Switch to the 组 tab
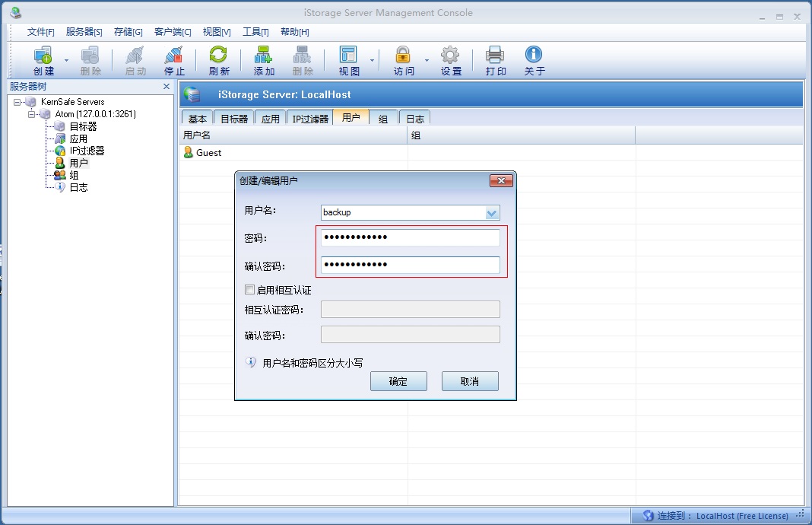This screenshot has width=812, height=525. 383,119
